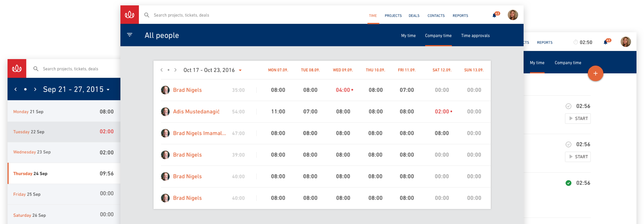Viewport: 644px width, 224px height.
Task: Open the user avatar menu in main header
Action: point(513,15)
